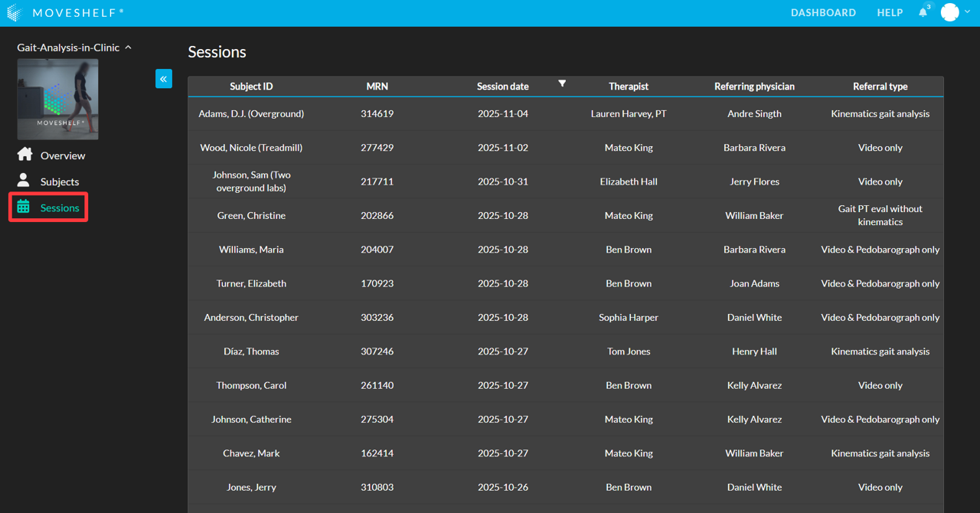Image resolution: width=980 pixels, height=513 pixels.
Task: Sort by the Subject ID column header
Action: pyautogui.click(x=251, y=87)
